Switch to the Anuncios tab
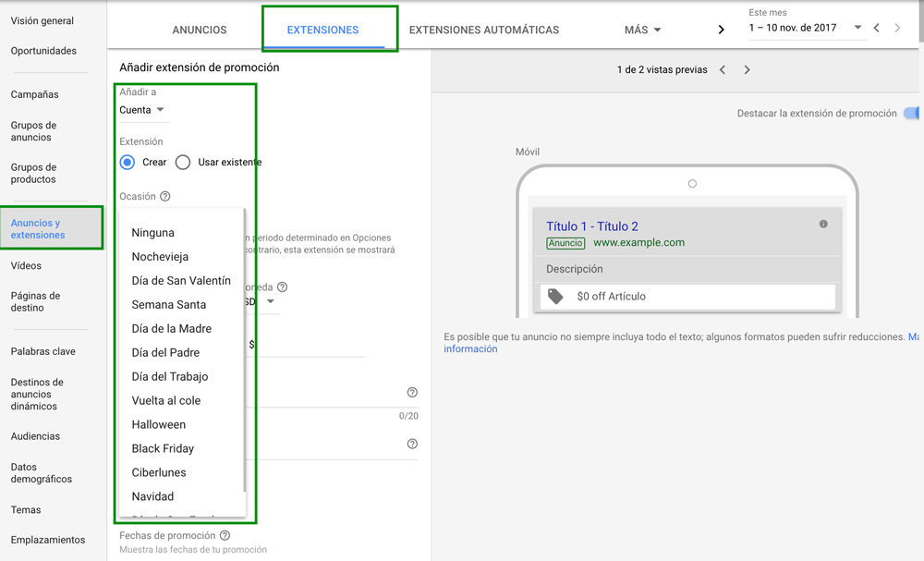 click(x=200, y=30)
